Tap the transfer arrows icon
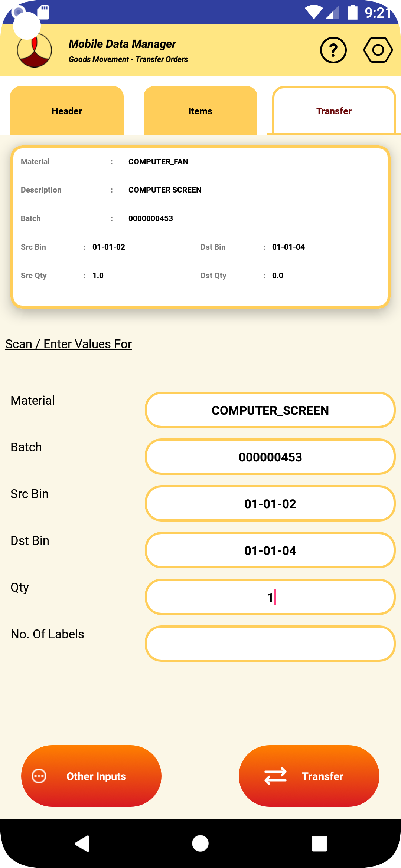The image size is (401, 868). click(x=275, y=776)
